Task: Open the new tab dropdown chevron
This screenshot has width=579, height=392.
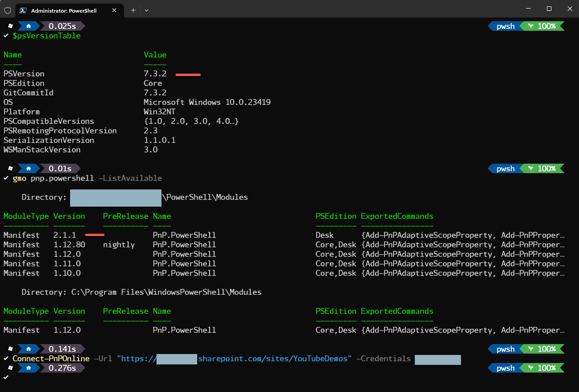Action: tap(147, 10)
